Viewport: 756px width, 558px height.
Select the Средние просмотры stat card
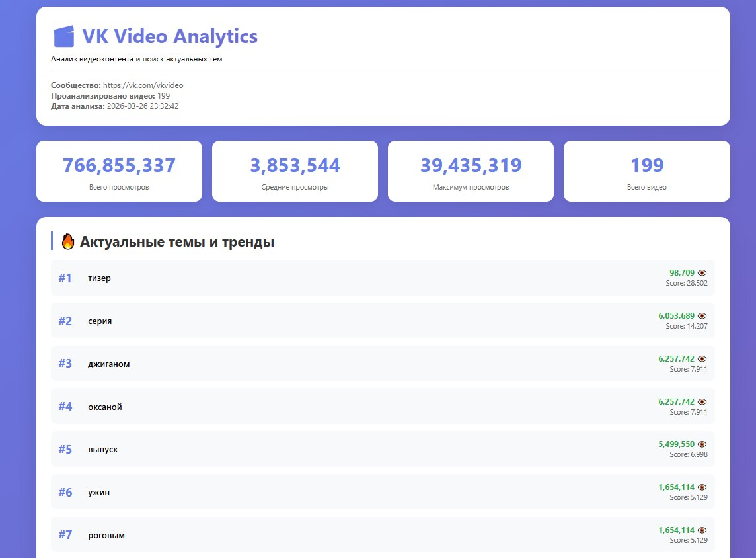[x=295, y=171]
